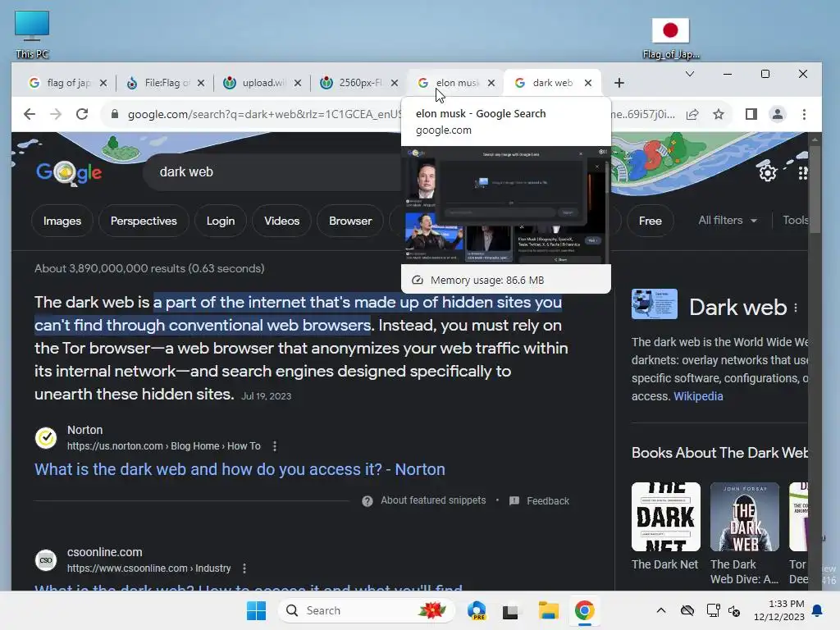This screenshot has width=840, height=630.
Task: Open Windows Start menu
Action: (256, 610)
